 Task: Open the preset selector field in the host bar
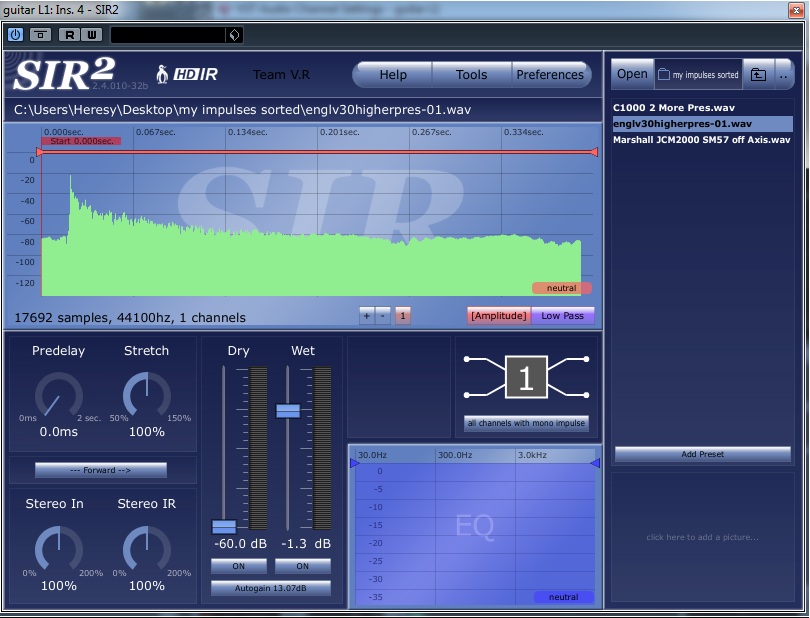168,35
